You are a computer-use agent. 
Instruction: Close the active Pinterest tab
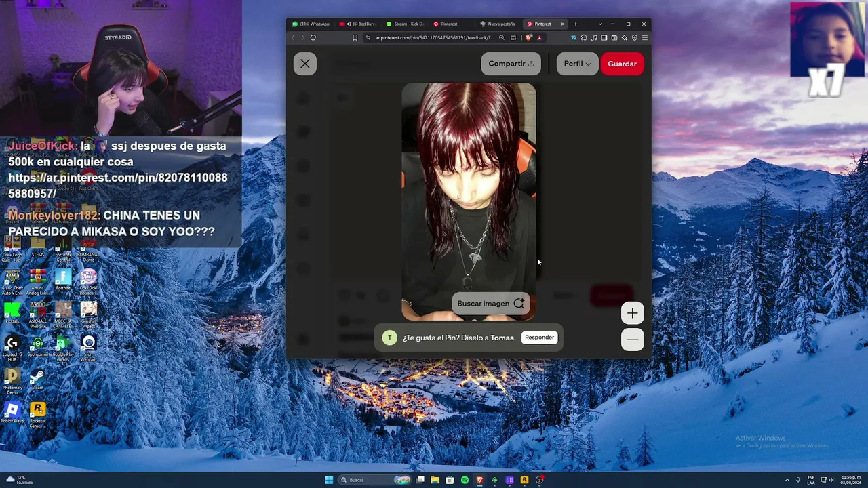[562, 24]
